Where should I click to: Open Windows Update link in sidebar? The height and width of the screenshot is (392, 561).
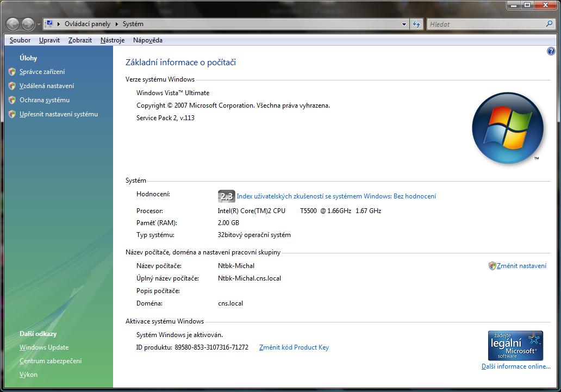pyautogui.click(x=44, y=347)
